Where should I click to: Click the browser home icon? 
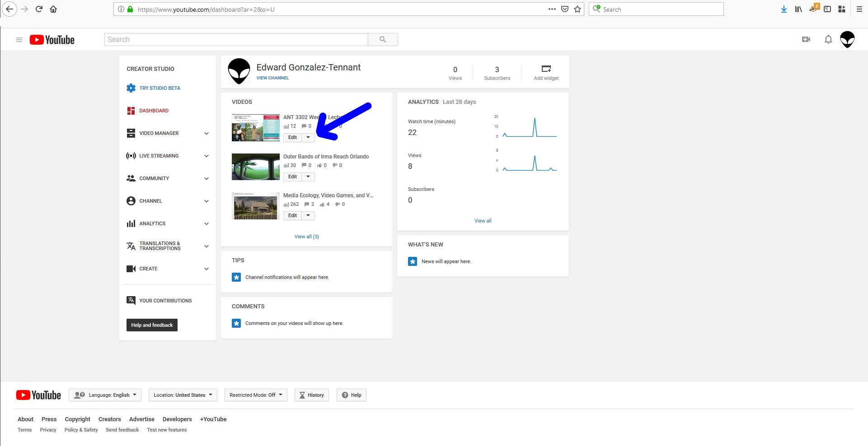(53, 9)
